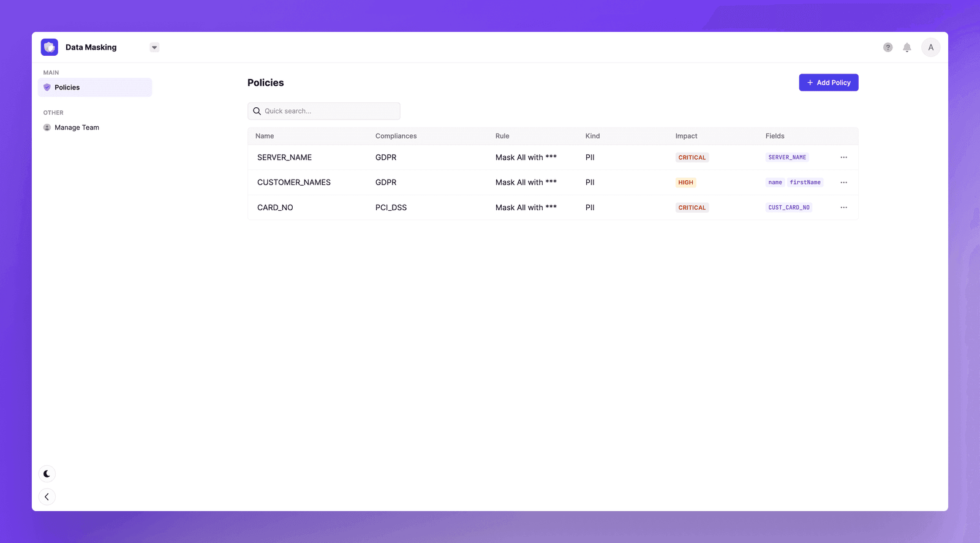Viewport: 980px width, 543px height.
Task: Click the CRITICAL badge for SERVER_NAME
Action: (x=692, y=158)
